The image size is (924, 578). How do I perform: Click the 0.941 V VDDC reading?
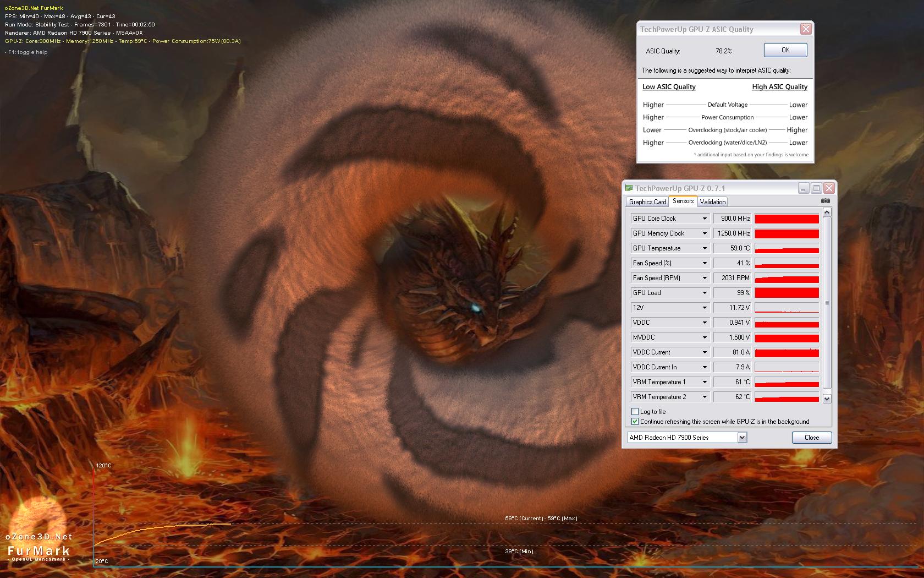[732, 323]
